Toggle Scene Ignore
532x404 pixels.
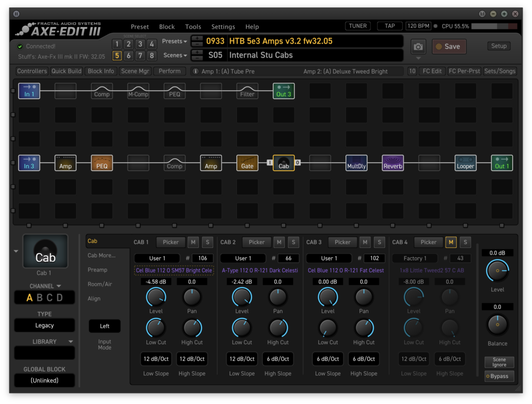499,362
